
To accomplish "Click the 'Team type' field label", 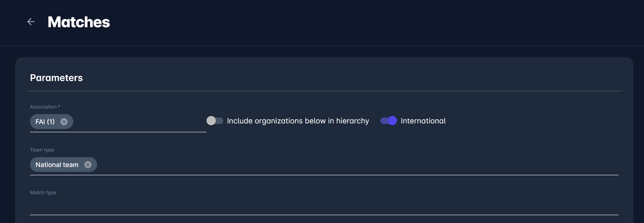I will tap(42, 150).
